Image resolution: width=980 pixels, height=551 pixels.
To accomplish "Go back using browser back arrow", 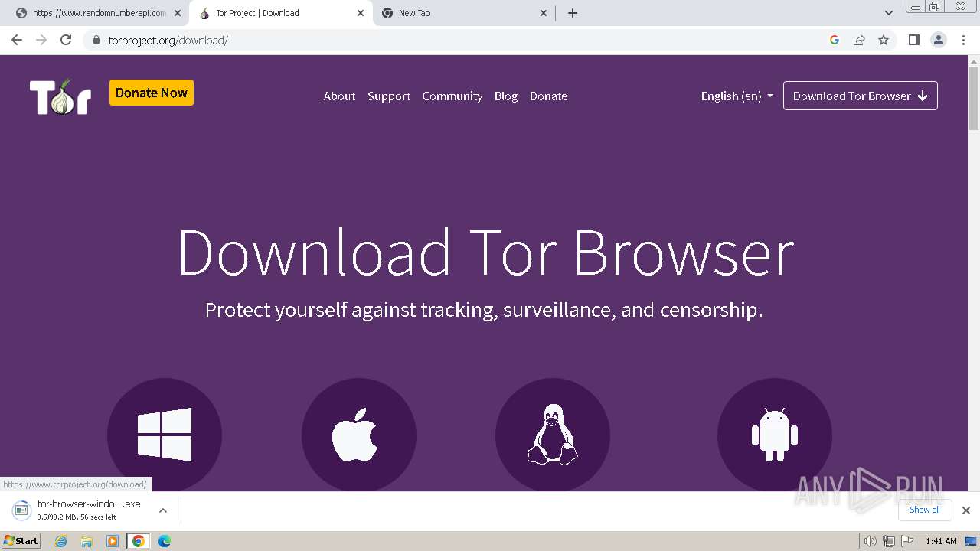I will tap(17, 40).
